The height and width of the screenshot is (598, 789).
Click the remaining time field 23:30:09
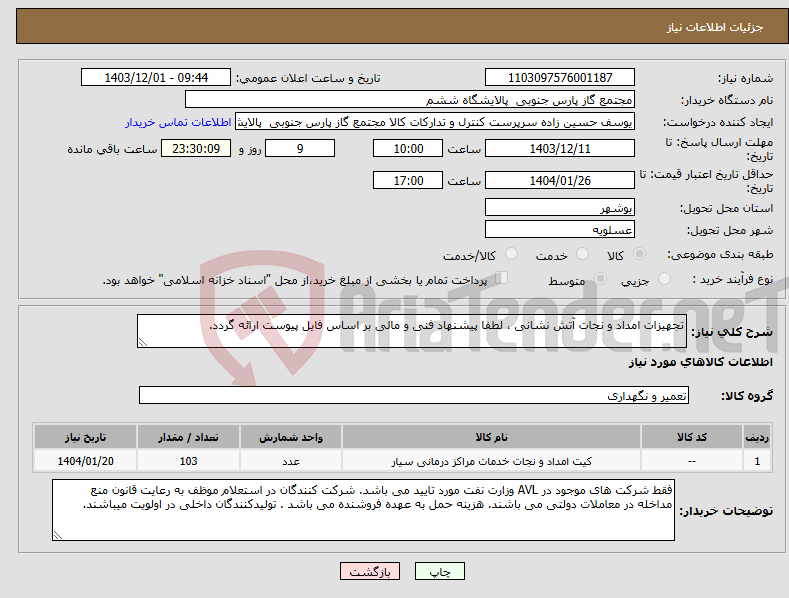tap(196, 148)
